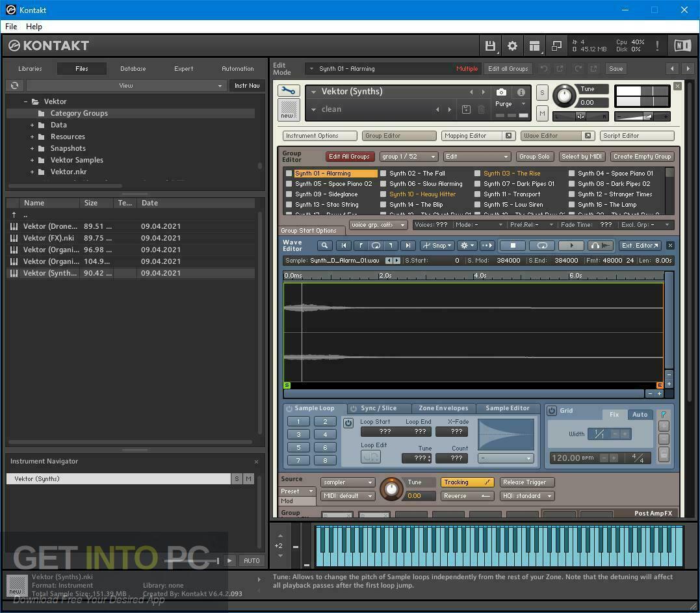Toggle the instrument Solo S button
Viewport: 700px width, 613px height.
click(542, 92)
